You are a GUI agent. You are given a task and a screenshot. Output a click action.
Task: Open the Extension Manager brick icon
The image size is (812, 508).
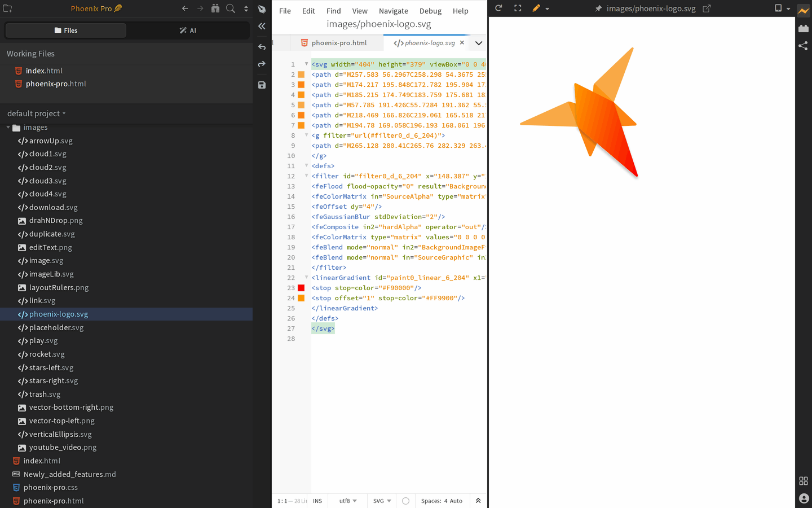coord(804,28)
